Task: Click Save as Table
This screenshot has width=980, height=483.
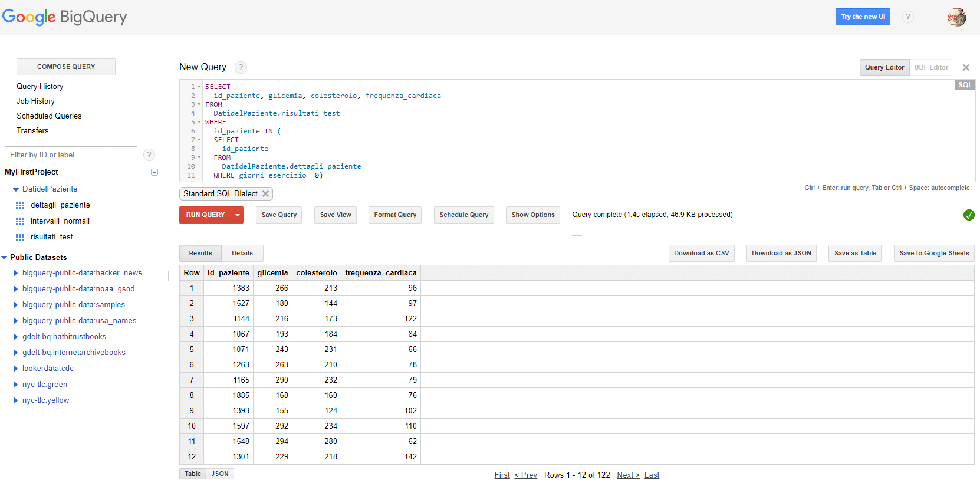Action: point(855,253)
